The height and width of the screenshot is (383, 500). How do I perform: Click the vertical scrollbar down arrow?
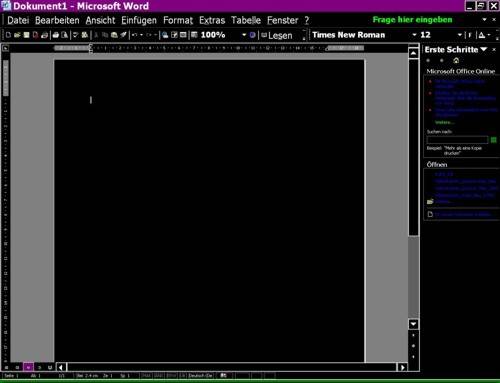tap(413, 324)
